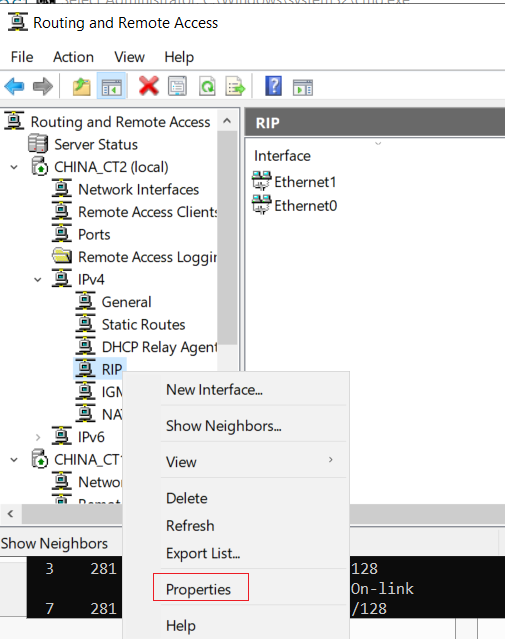Choose Properties in the context menu
The width and height of the screenshot is (505, 639).
[x=198, y=589]
